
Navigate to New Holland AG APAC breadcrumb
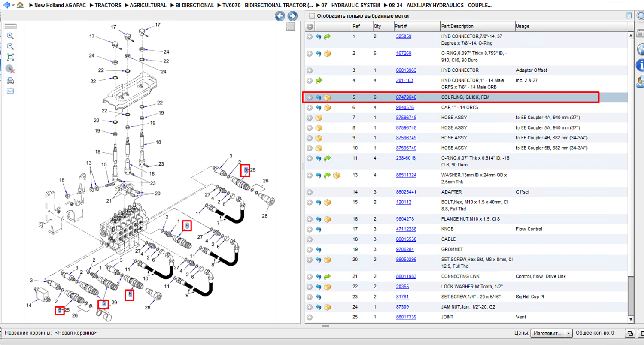[x=60, y=5]
